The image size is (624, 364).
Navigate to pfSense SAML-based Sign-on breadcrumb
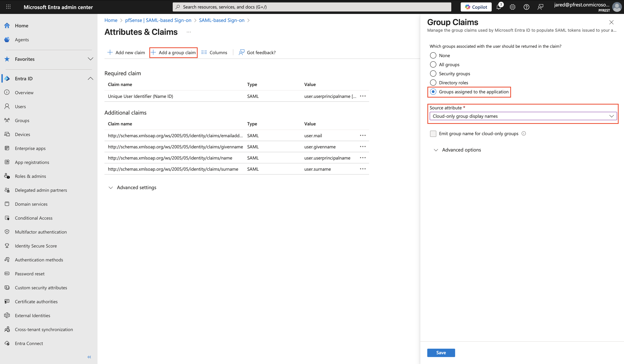pyautogui.click(x=158, y=20)
